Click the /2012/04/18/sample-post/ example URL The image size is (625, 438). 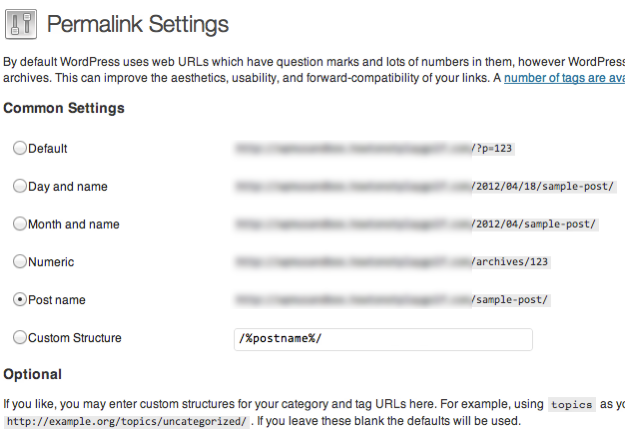(535, 187)
